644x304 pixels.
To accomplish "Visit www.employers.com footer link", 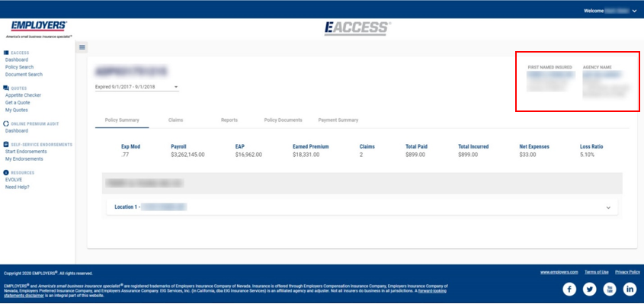I will pos(559,272).
